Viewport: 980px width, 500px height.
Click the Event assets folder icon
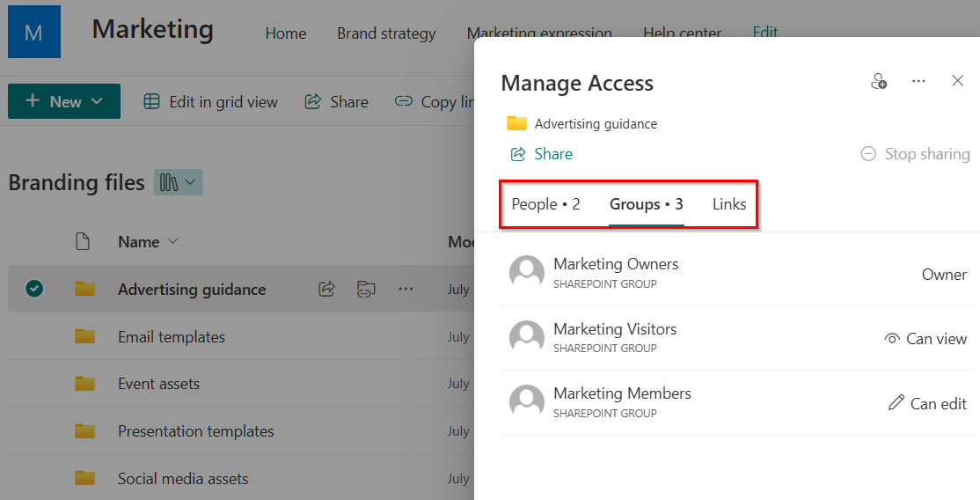click(85, 384)
